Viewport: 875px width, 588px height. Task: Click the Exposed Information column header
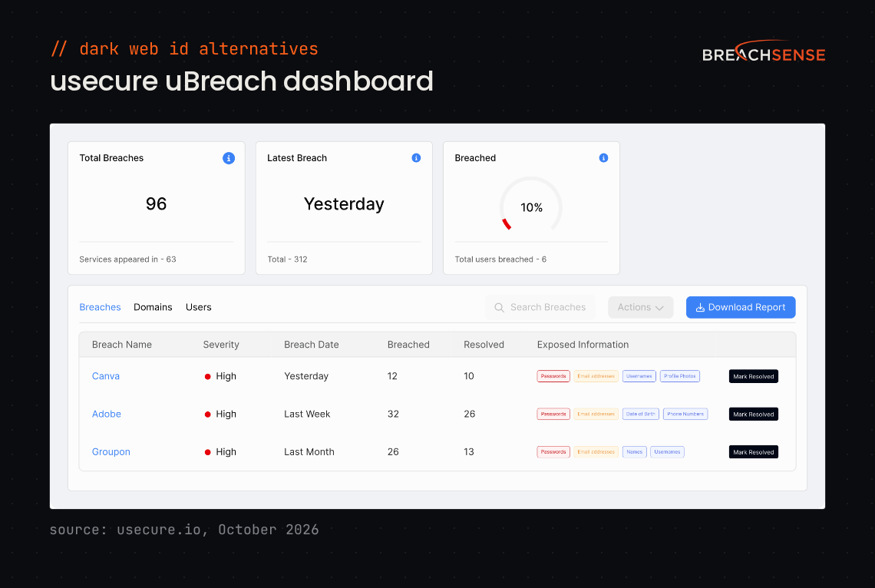click(x=583, y=345)
